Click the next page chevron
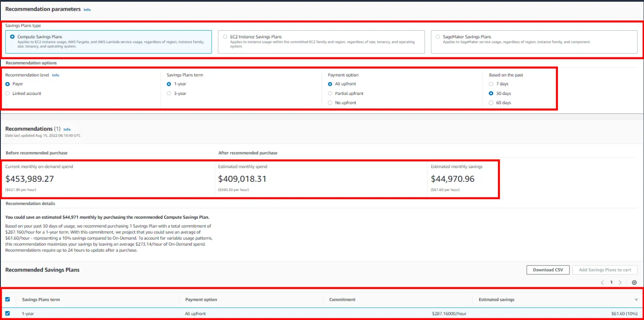Screen dimensions: 644x320 pos(621,282)
